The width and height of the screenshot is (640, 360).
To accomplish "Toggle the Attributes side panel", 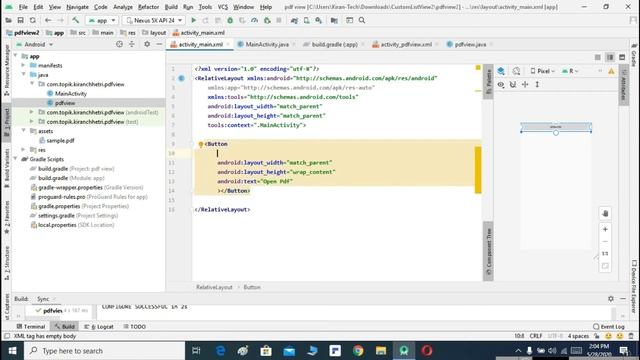I will (623, 86).
